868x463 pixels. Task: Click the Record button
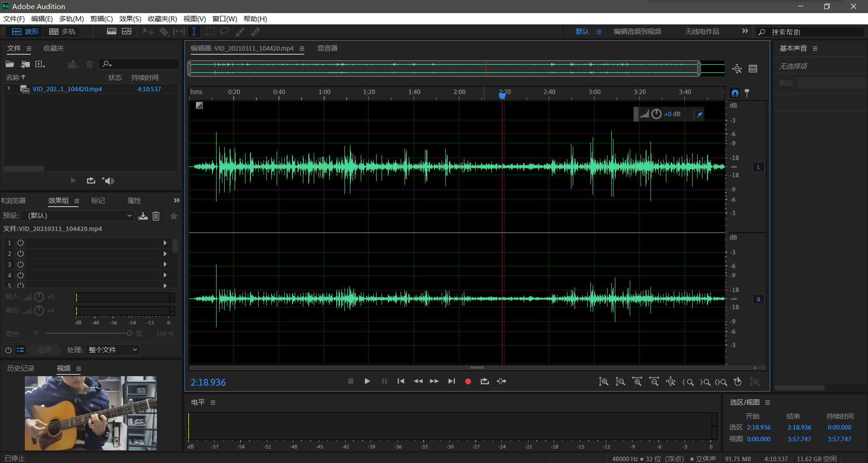468,382
